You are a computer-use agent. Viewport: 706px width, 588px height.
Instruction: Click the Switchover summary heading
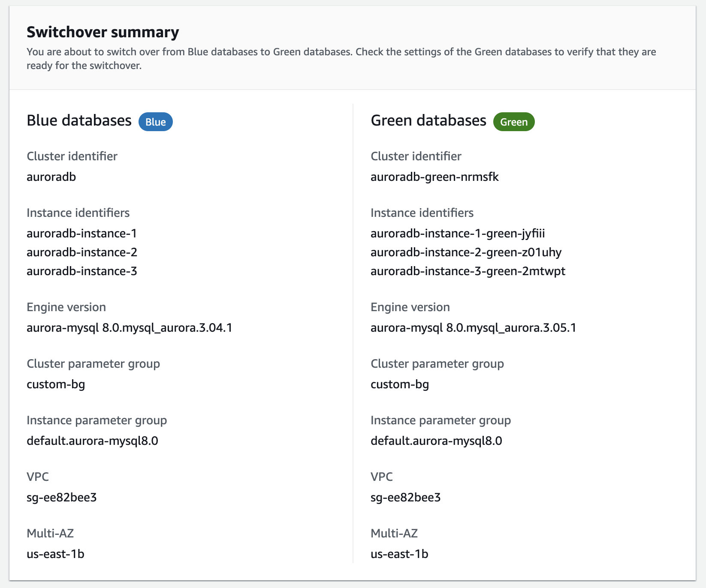point(103,31)
